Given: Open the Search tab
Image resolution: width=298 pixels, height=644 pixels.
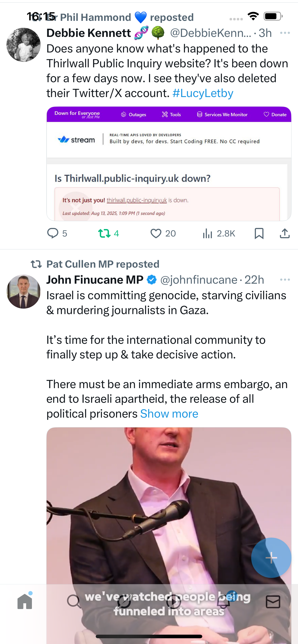Looking at the screenshot, I should pyautogui.click(x=74, y=602).
